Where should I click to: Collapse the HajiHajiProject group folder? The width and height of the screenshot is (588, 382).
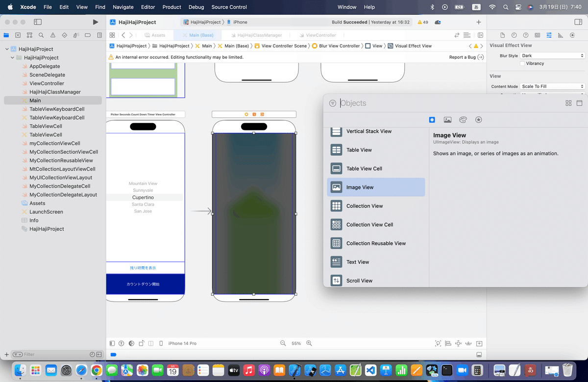(13, 58)
